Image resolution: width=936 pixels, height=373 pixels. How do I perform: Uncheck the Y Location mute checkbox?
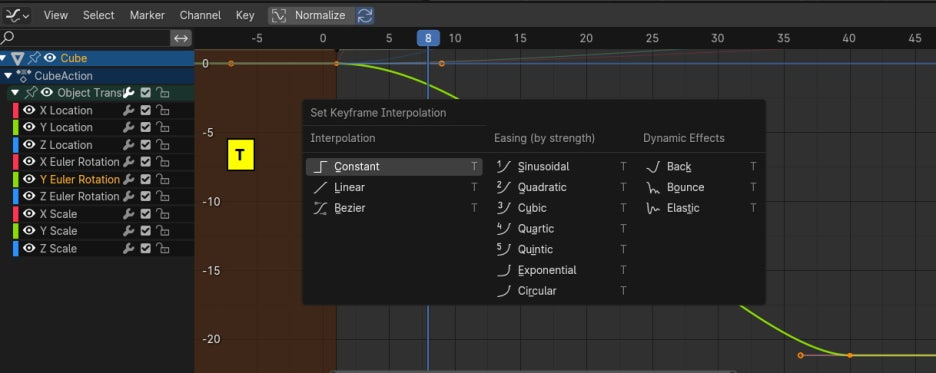click(x=145, y=127)
